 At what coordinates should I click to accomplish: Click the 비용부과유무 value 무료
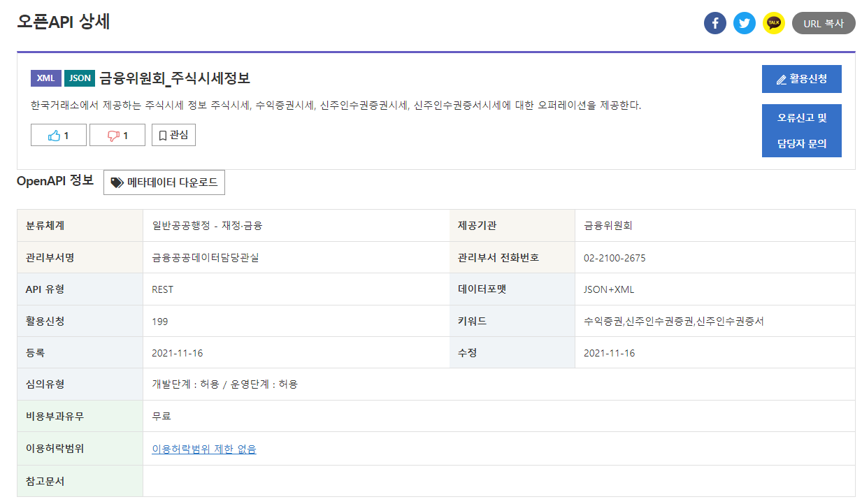click(x=161, y=417)
